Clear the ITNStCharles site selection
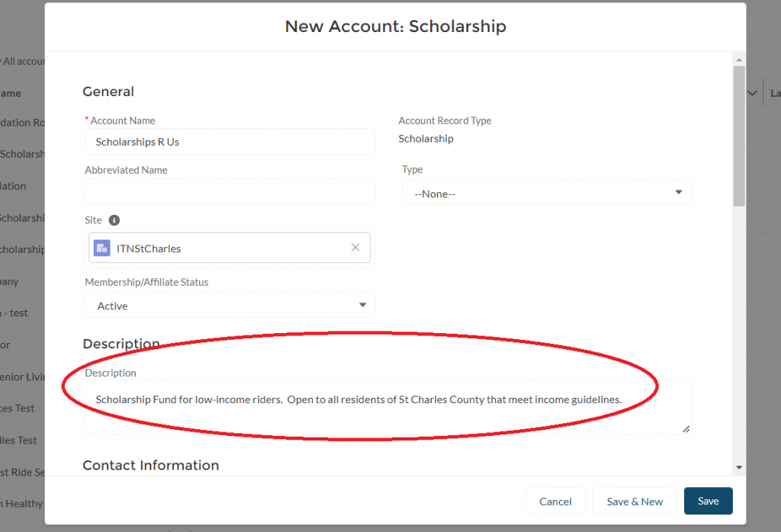Viewport: 781px width, 532px height. (355, 248)
